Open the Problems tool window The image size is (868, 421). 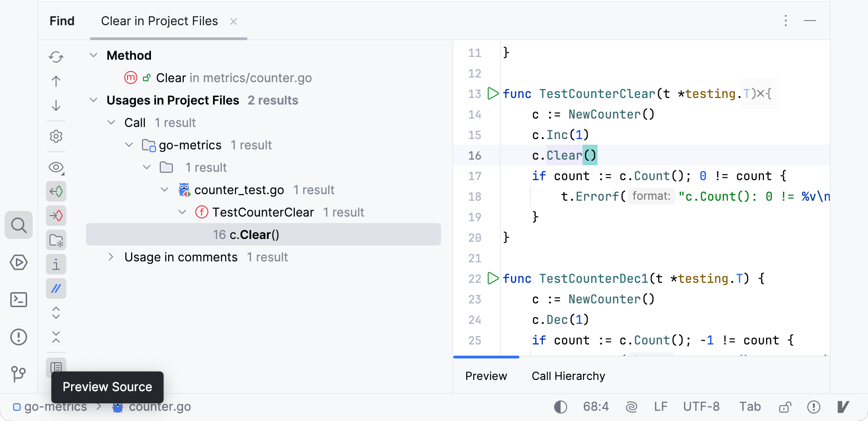pos(19,337)
